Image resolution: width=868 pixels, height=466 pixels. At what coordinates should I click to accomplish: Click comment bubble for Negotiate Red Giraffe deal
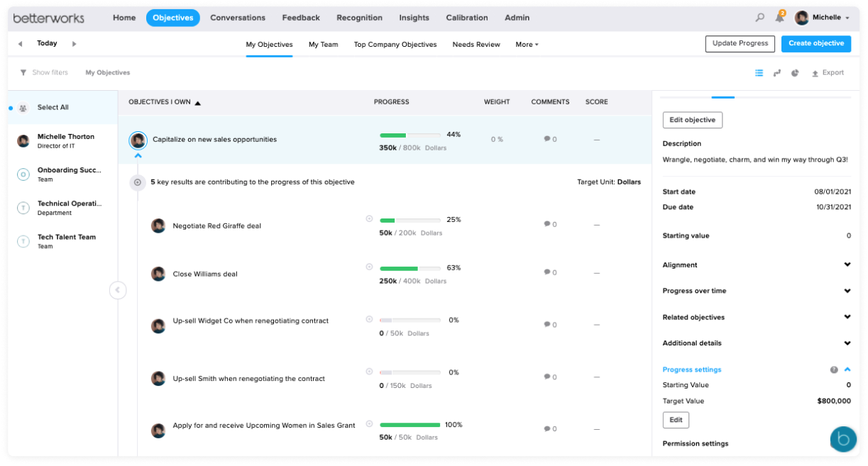click(547, 224)
